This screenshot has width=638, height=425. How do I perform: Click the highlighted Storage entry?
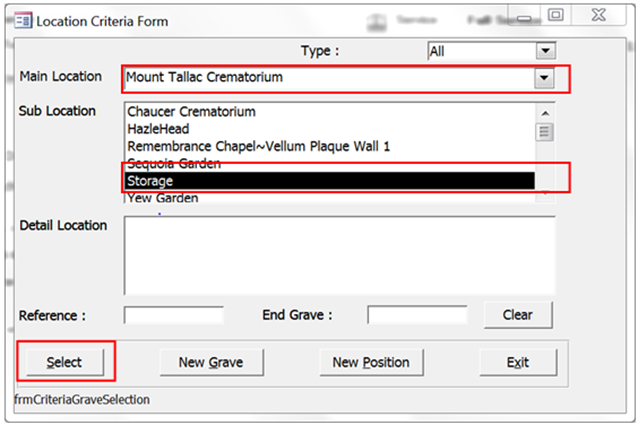330,181
